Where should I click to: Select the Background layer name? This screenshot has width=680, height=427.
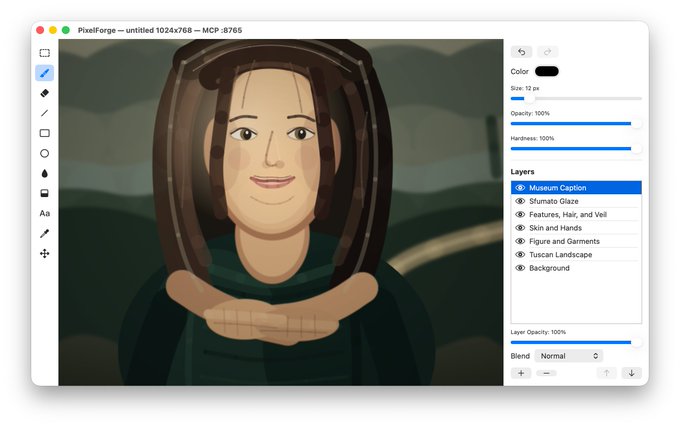(x=549, y=268)
